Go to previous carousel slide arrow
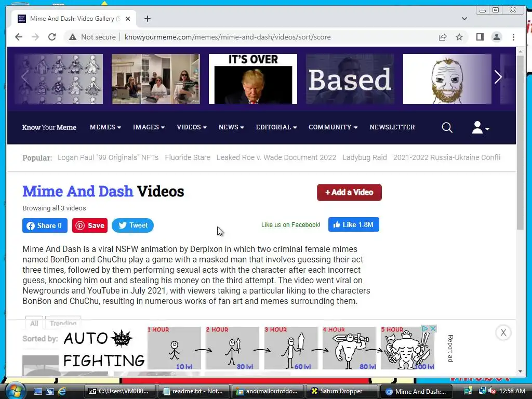Screen dimensions: 532x399 point(24,77)
